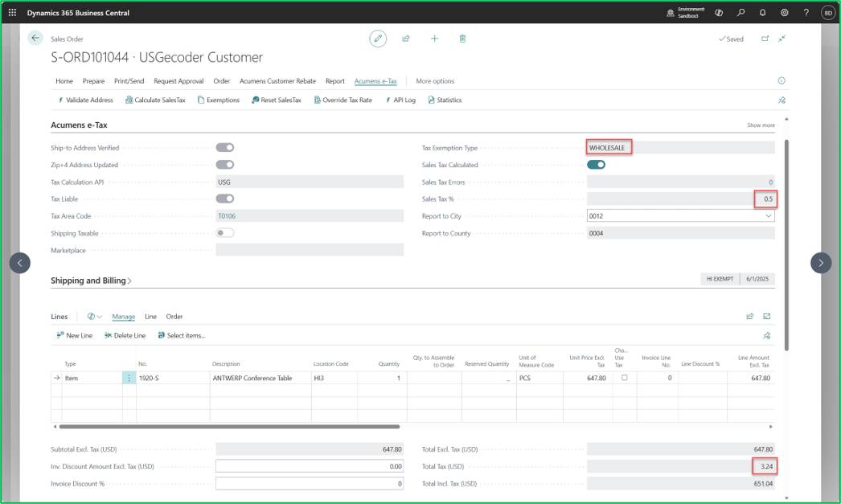Open the Copilot dropdown in Lines section
The image size is (841, 504).
tap(94, 317)
